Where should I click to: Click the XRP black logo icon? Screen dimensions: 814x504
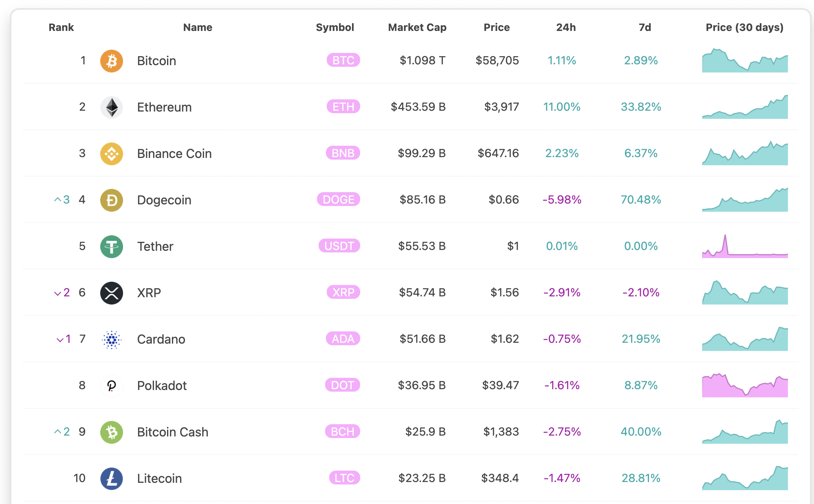click(112, 293)
